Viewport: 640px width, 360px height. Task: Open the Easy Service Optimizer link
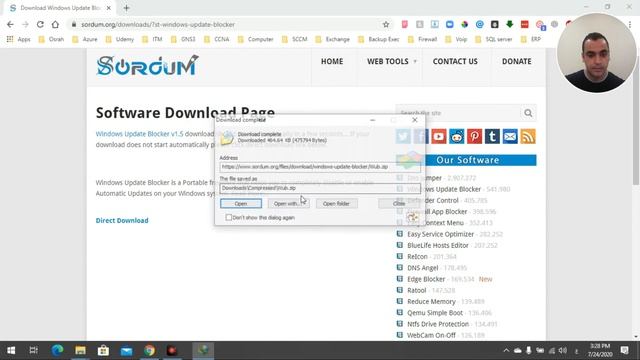[x=440, y=234]
